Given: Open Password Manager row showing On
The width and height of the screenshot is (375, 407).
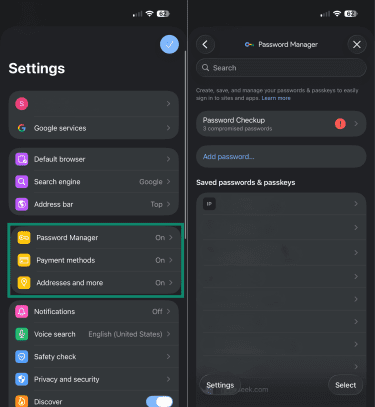Looking at the screenshot, I should tap(96, 238).
